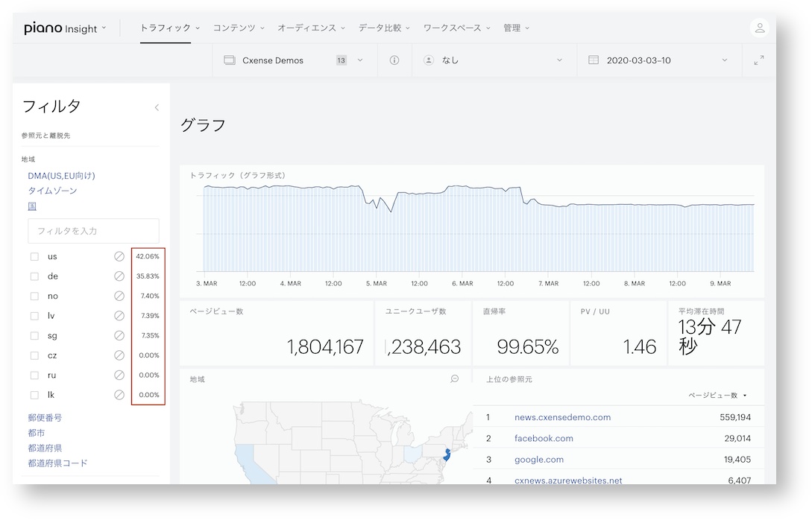Exclude the lv country filter

click(x=119, y=316)
